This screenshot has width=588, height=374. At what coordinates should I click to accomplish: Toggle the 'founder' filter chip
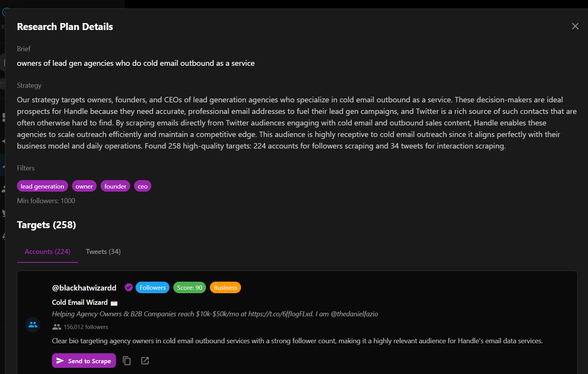click(x=115, y=186)
